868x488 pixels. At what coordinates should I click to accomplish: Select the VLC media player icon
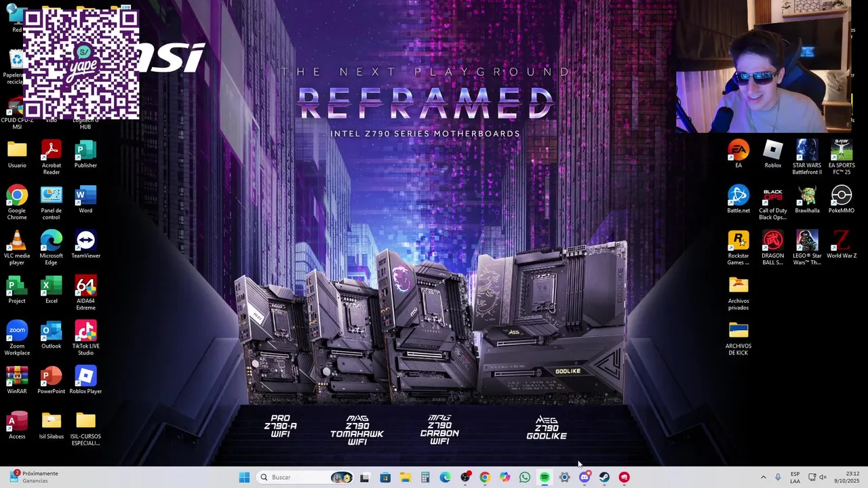click(x=17, y=248)
